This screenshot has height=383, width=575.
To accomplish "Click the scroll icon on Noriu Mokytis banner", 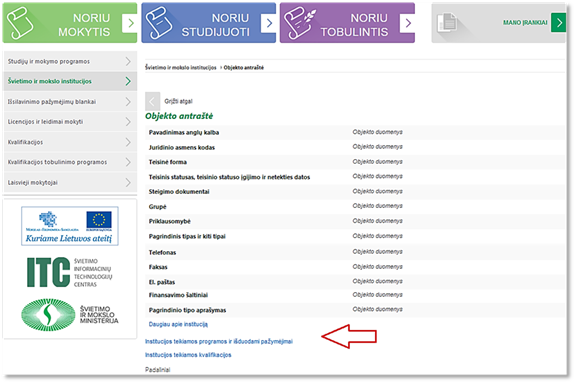I will (20, 23).
